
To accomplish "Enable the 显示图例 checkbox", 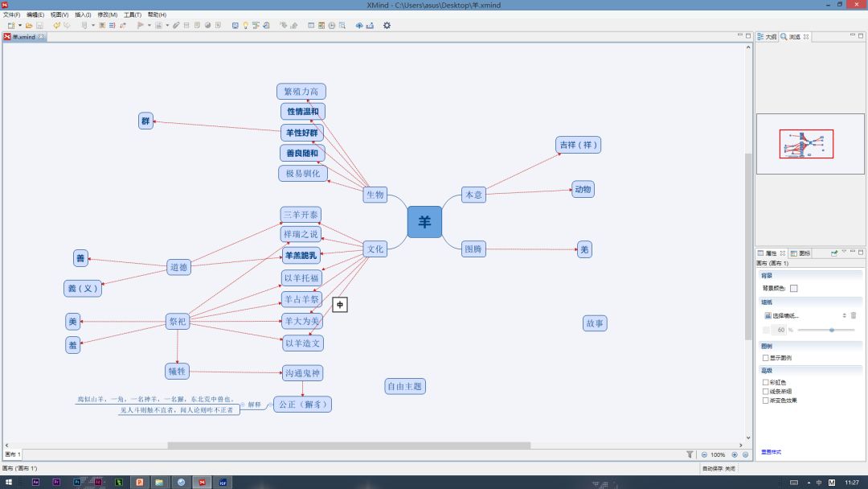I will (765, 358).
